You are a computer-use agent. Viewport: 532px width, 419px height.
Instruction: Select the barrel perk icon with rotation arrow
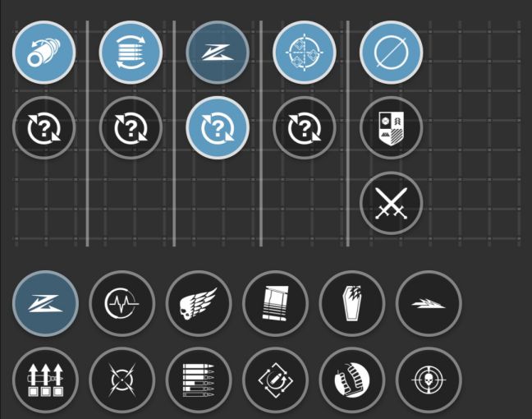[44, 53]
